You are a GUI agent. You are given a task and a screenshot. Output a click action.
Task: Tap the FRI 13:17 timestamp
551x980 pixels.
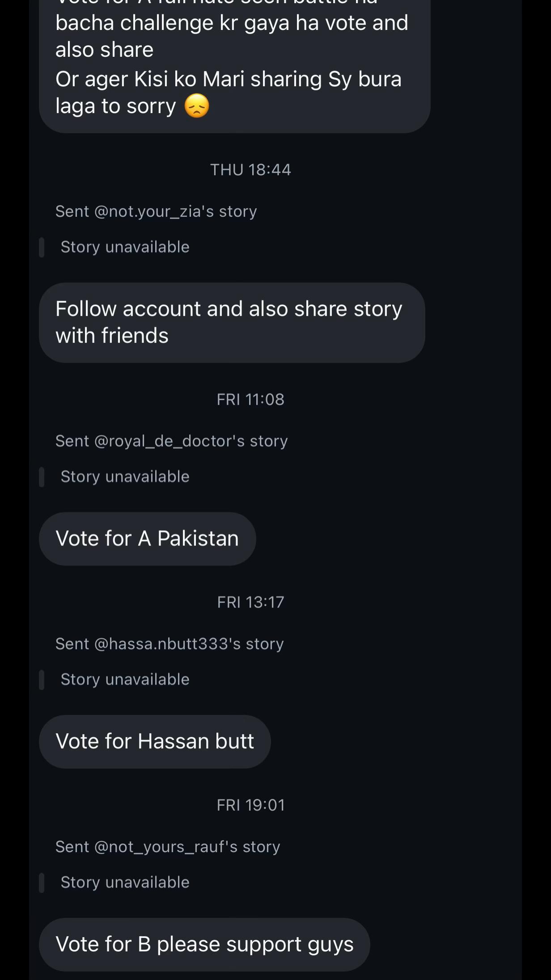coord(250,602)
